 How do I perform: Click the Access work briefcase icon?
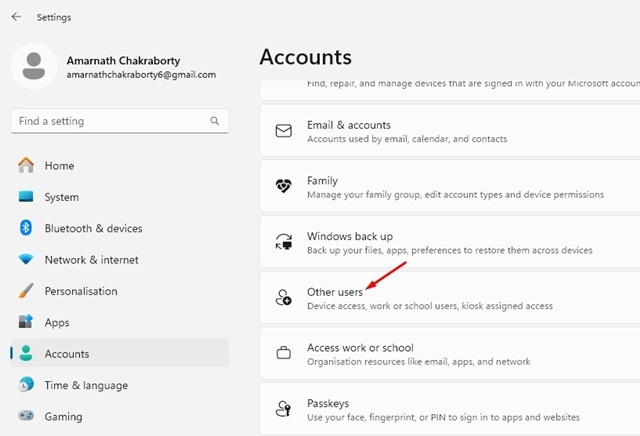[284, 353]
